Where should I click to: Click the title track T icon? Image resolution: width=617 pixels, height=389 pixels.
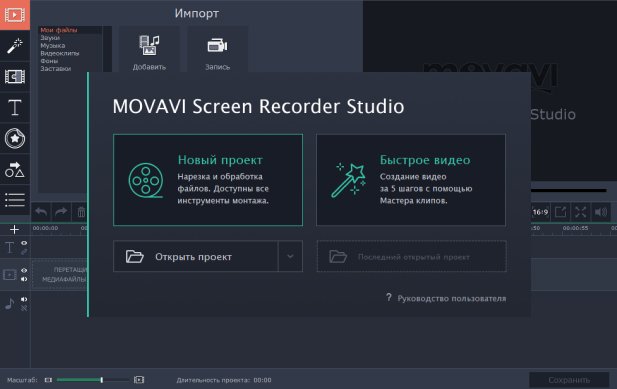click(9, 248)
